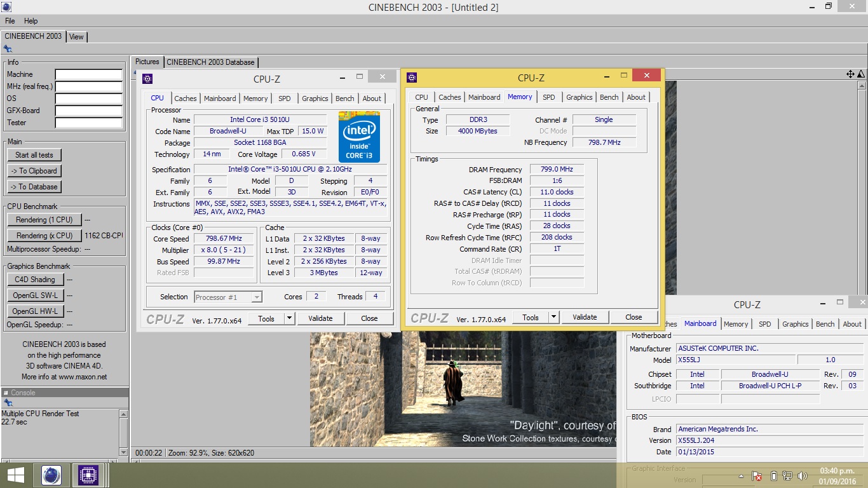
Task: Select the Pictures tab
Action: (x=147, y=62)
